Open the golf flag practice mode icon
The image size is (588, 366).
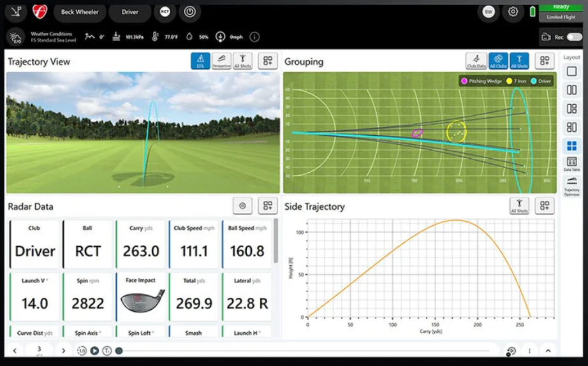[x=16, y=12]
